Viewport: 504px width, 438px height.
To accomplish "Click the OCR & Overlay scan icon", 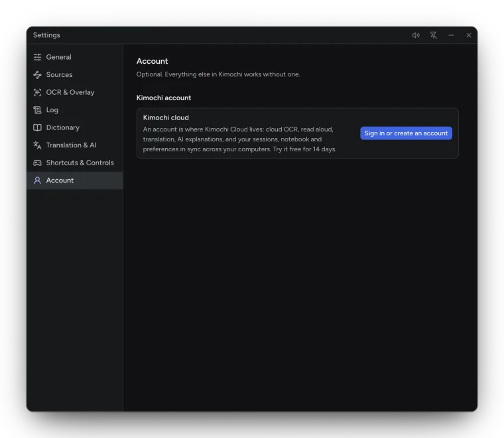I will coord(37,93).
